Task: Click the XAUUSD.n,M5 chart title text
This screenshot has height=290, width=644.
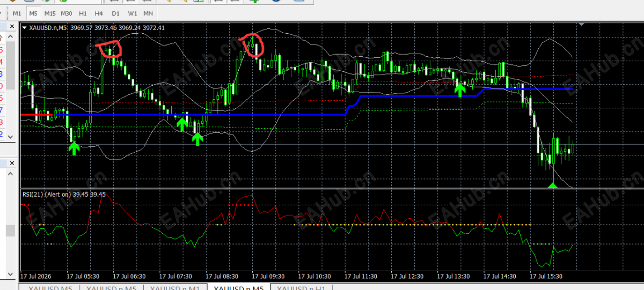Action: coord(48,28)
